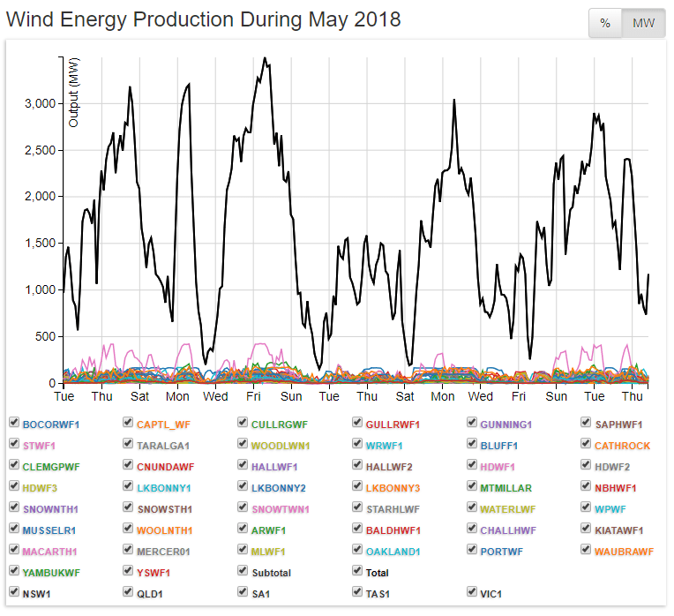Uncheck the VIC1 region checkbox
The image size is (674, 616).
click(472, 593)
